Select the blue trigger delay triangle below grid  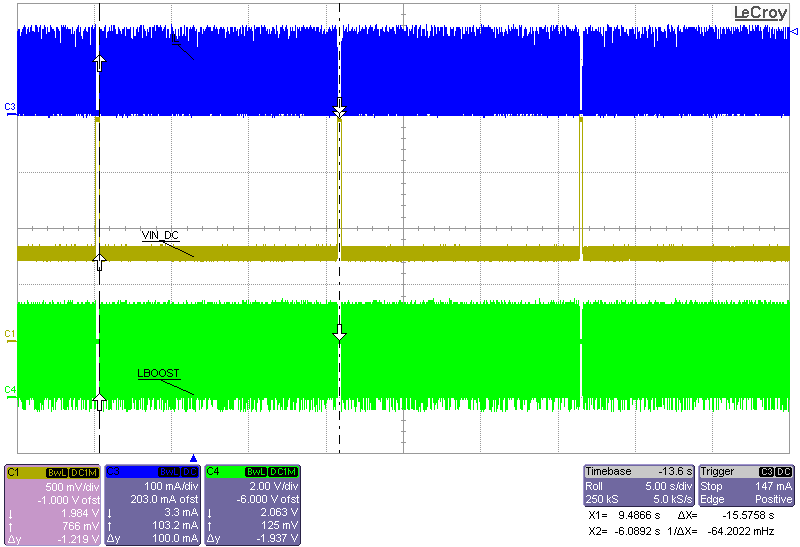[x=193, y=458]
